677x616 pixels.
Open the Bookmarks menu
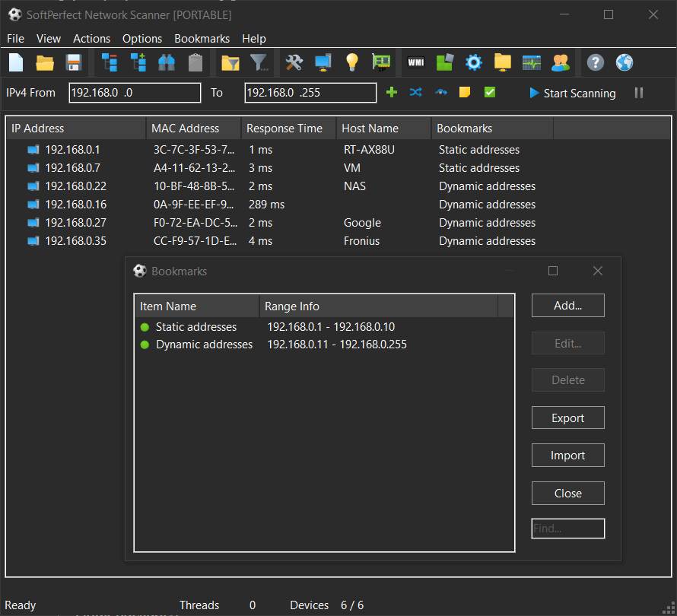point(202,39)
